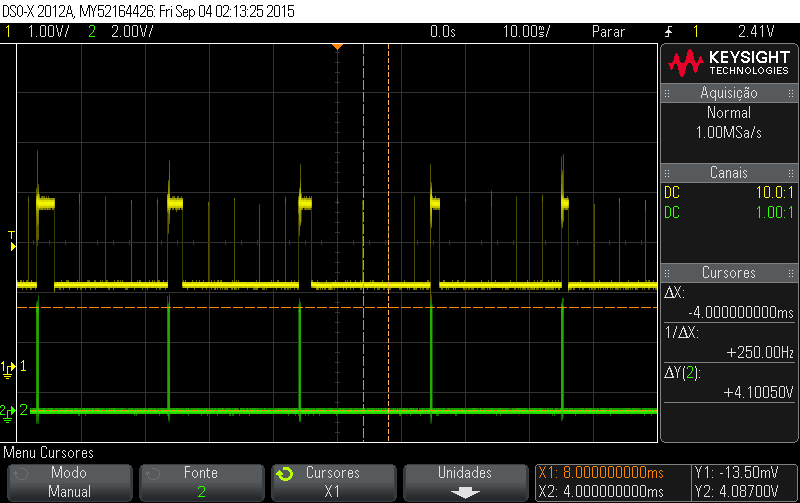Screen dimensions: 800x503
Task: Click the grip icon right of Aquisição
Action: point(791,93)
